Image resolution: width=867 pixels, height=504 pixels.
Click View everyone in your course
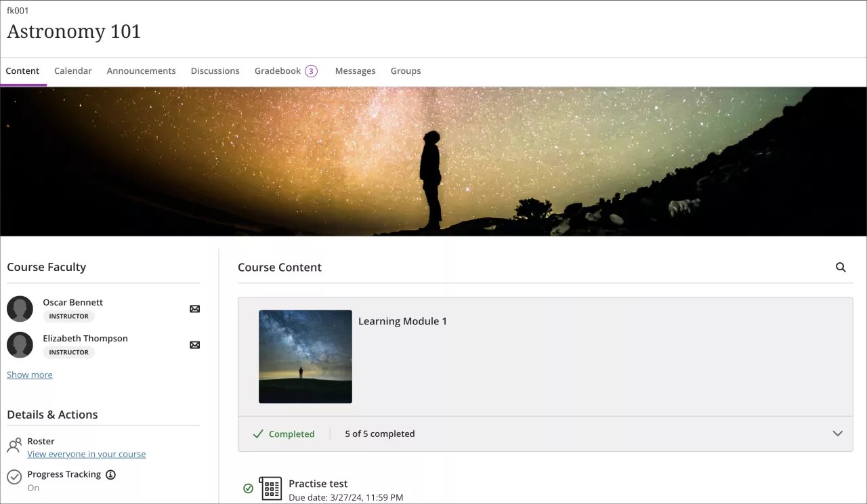(87, 454)
